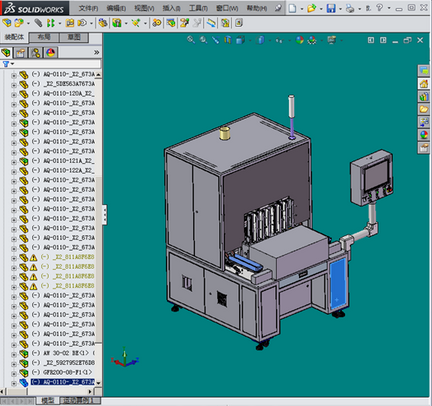432x406 pixels.
Task: Open the 工具(T) menu
Action: coord(198,8)
